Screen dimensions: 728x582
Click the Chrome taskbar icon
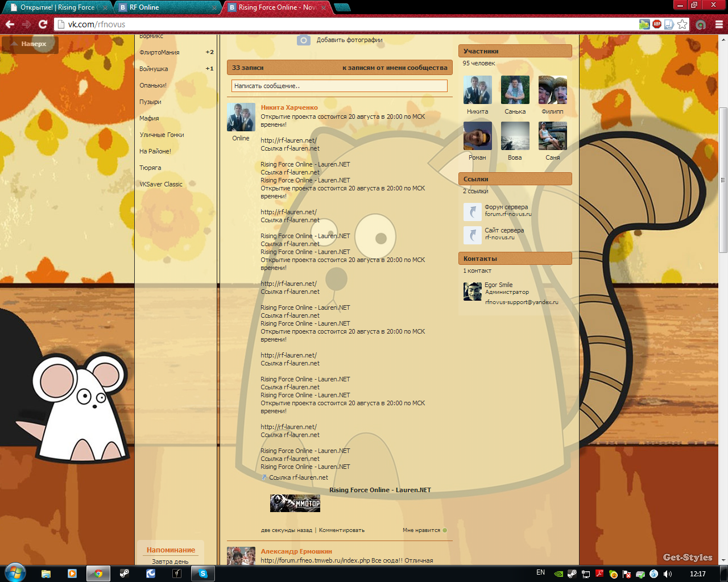click(98, 573)
